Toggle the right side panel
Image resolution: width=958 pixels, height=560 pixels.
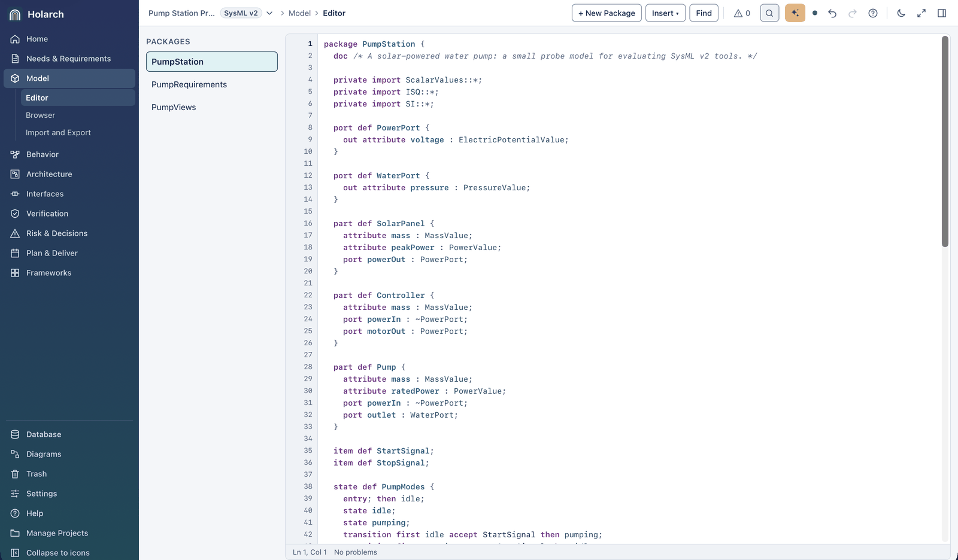tap(942, 13)
